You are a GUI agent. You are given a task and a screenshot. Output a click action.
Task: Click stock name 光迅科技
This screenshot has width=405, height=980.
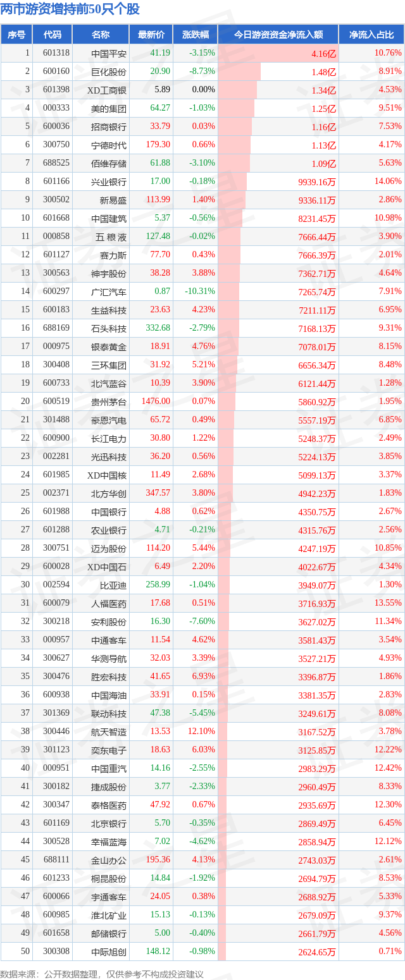[109, 457]
